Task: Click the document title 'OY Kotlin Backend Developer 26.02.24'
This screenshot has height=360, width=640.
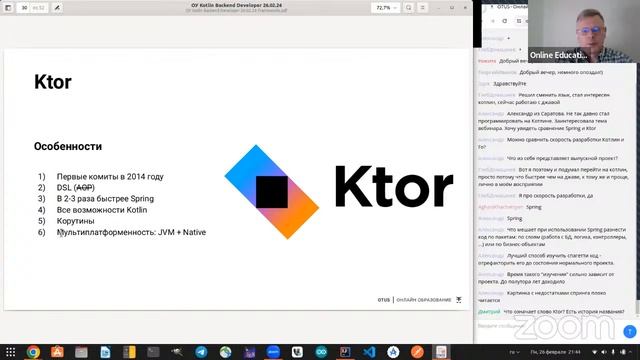Action: coord(236,5)
